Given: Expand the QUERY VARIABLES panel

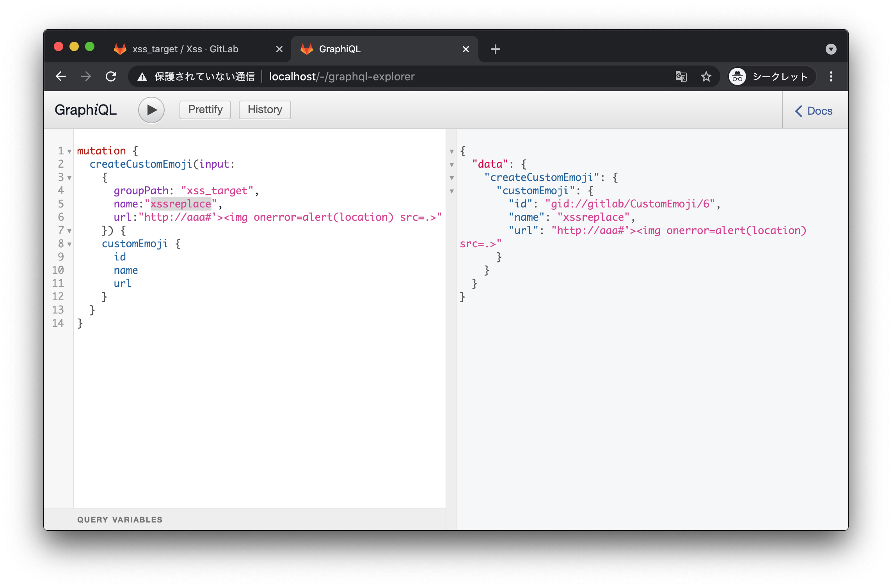Looking at the screenshot, I should coord(245,519).
